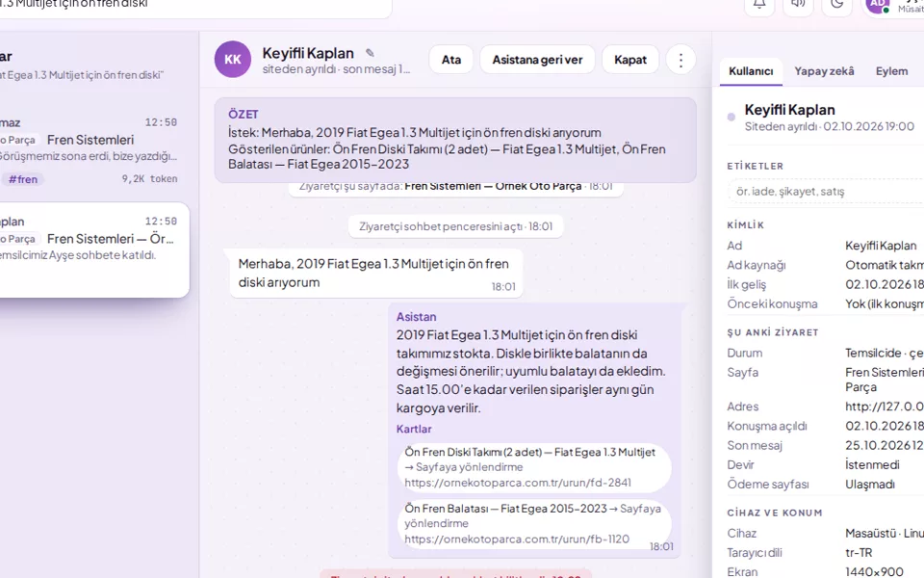Viewport: 924px width, 578px height.
Task: Open the urun/fd-2841 product link
Action: click(x=518, y=483)
